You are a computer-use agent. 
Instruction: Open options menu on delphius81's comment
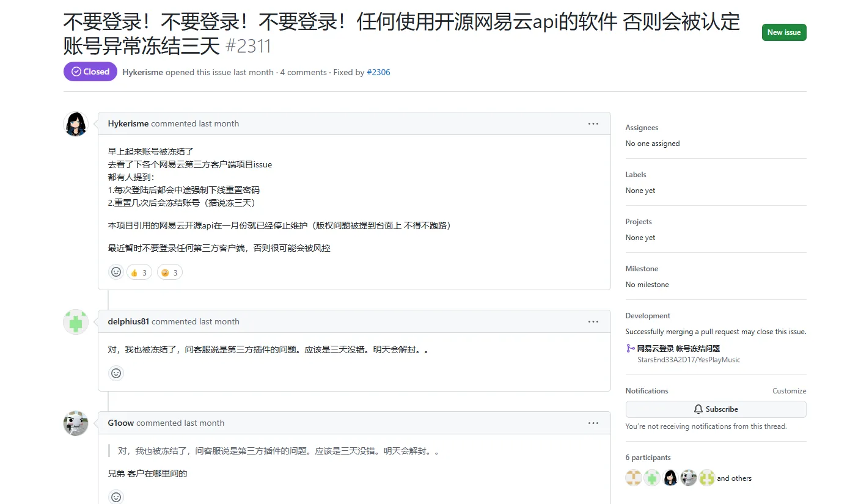point(593,321)
